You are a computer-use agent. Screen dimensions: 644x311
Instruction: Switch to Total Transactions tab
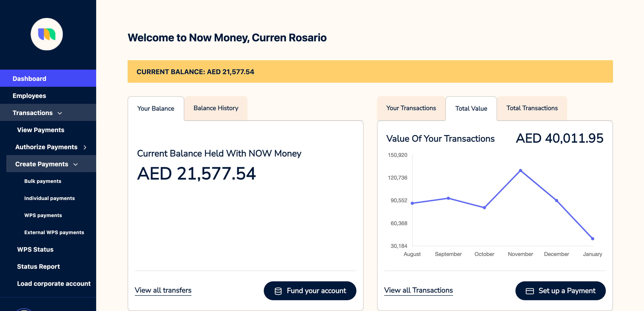pyautogui.click(x=532, y=108)
